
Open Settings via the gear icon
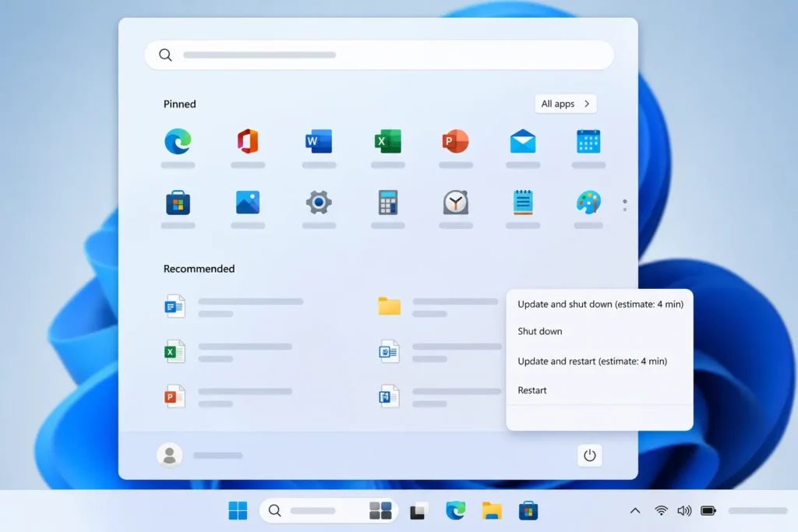coord(316,201)
